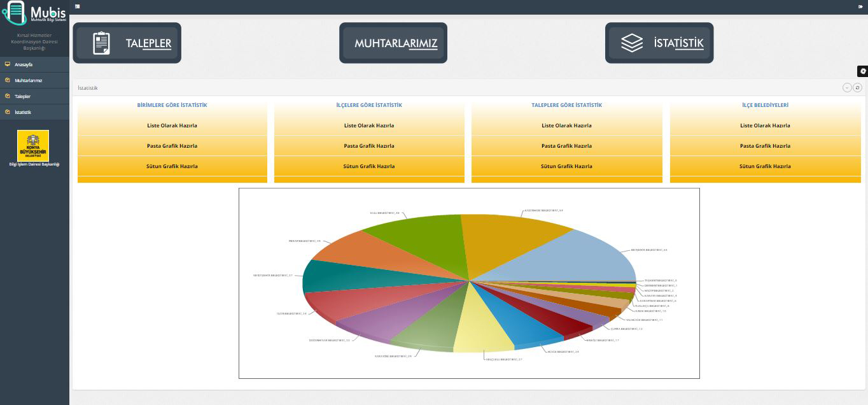Click Pasta Grafik Hazırla under İlçelere Göre
The height and width of the screenshot is (405, 868).
pyautogui.click(x=369, y=146)
